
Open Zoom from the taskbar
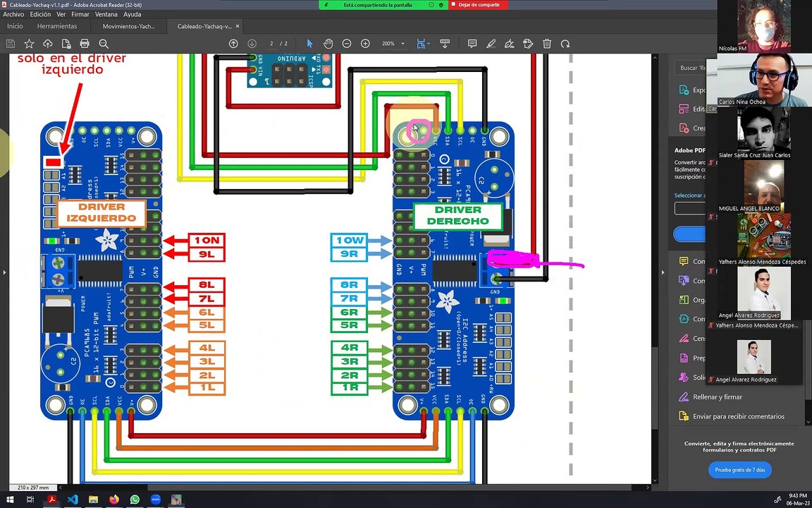(x=155, y=500)
